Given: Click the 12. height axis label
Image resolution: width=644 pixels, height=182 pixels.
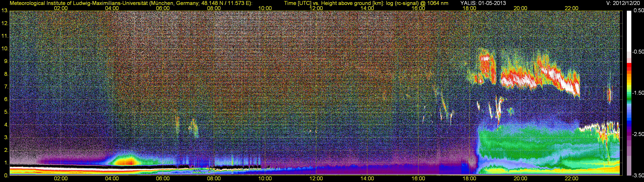Looking at the screenshot, I should pyautogui.click(x=5, y=23).
